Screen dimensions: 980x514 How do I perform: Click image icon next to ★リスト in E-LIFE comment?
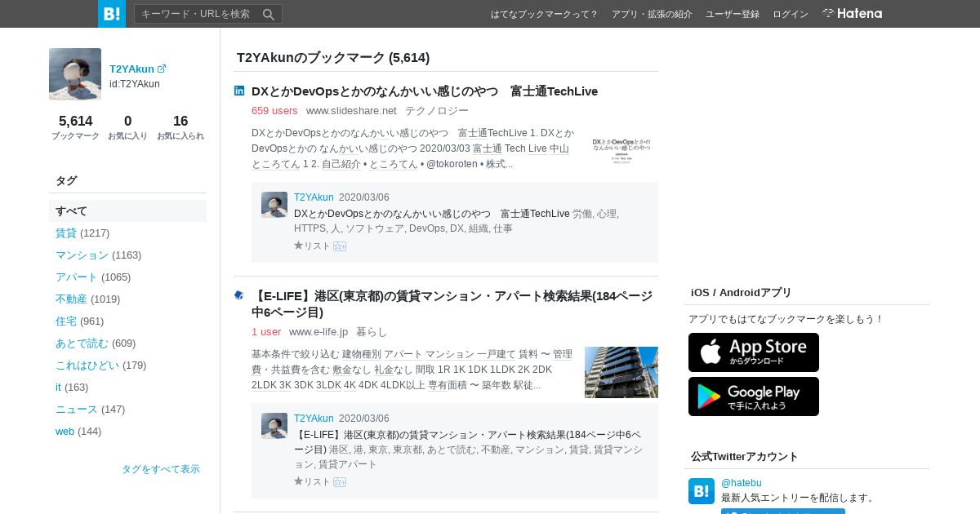click(340, 482)
